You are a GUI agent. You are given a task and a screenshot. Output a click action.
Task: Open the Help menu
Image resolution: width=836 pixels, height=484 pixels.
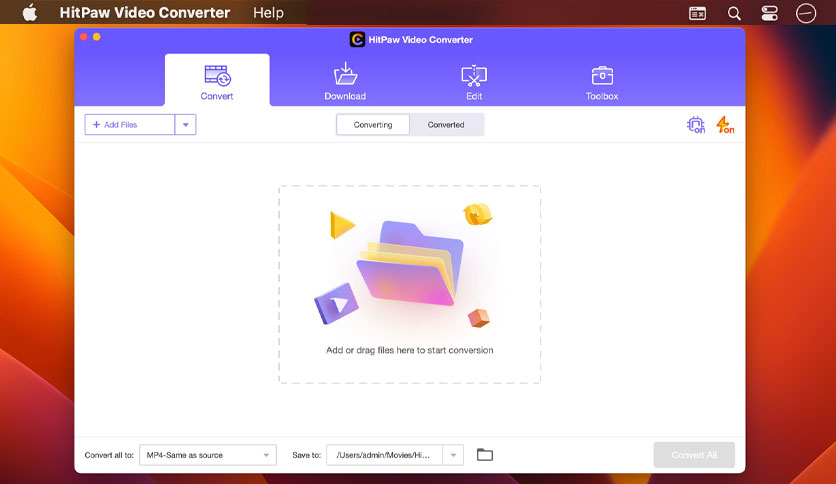[268, 12]
